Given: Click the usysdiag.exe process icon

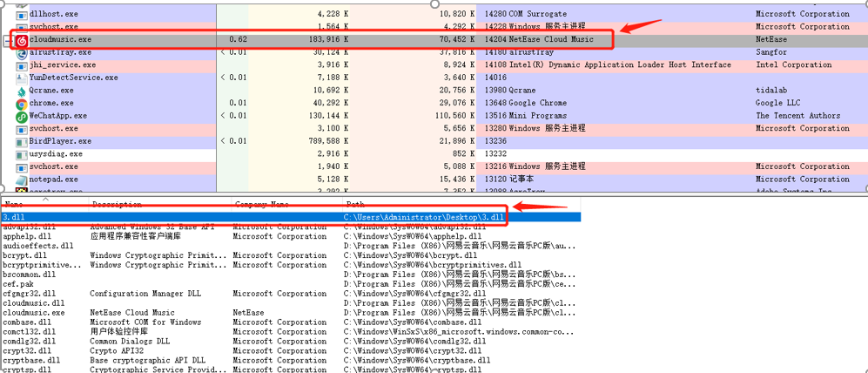Looking at the screenshot, I should [x=22, y=154].
